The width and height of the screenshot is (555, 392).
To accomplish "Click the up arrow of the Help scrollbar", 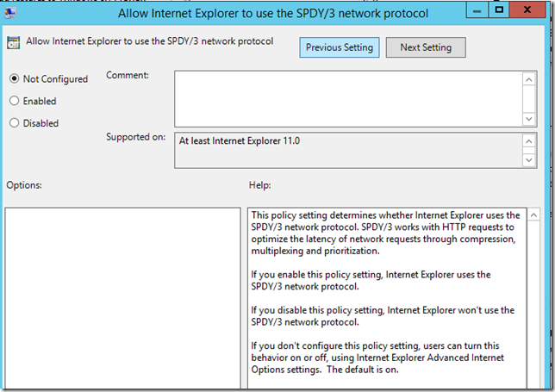I will point(533,215).
